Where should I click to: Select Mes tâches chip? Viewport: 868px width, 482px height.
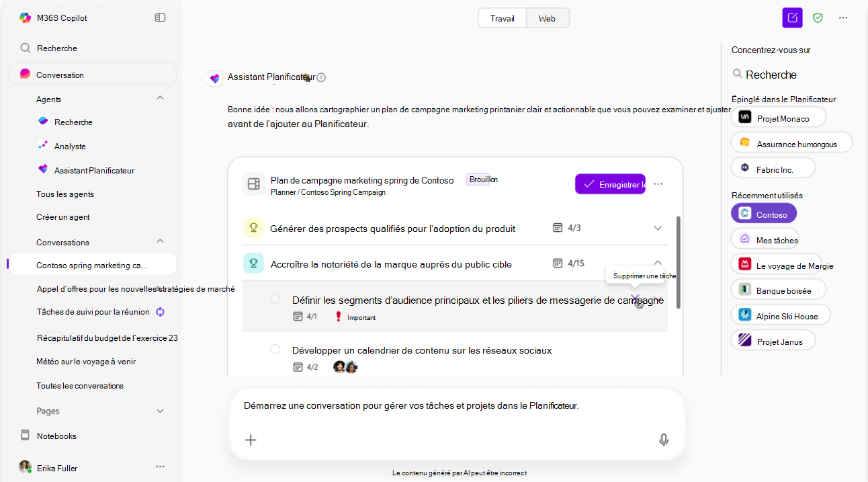(x=765, y=239)
